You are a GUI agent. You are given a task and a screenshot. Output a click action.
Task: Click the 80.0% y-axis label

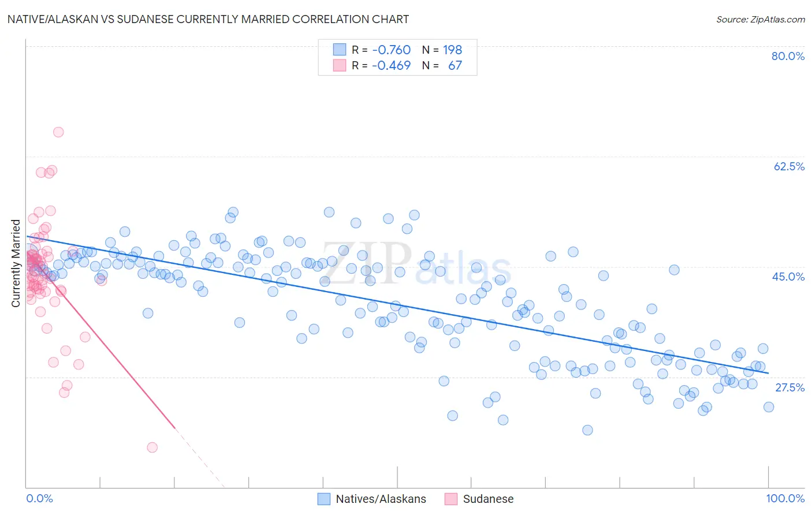click(788, 56)
